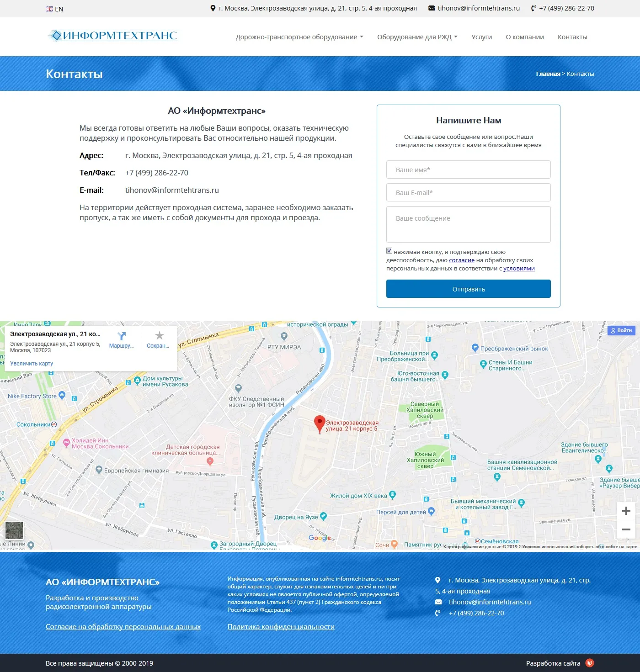Image resolution: width=640 pixels, height=672 pixels.
Task: Open the Политика конфиденциальности footer link
Action: pyautogui.click(x=281, y=627)
